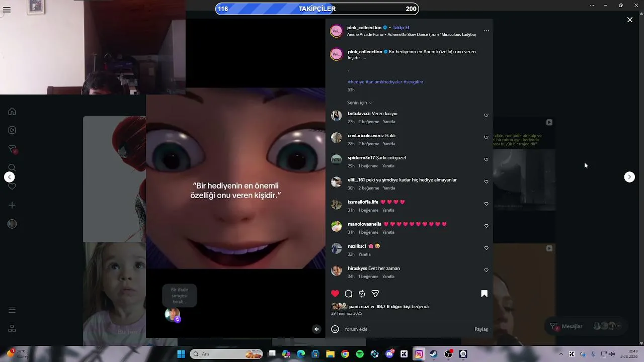
Task: Open Spotify from the taskbar
Action: pos(360,354)
